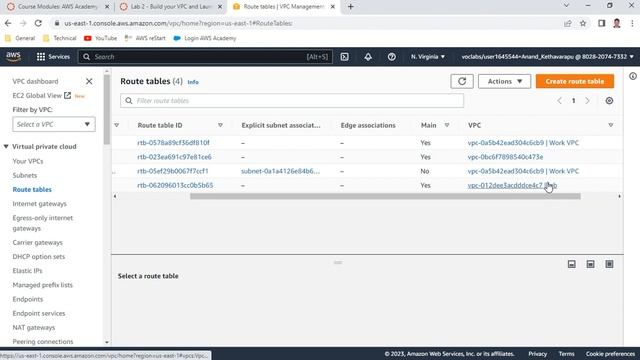Screen dimensions: 640x360
Task: Sort by Route table ID column
Action: [x=220, y=125]
